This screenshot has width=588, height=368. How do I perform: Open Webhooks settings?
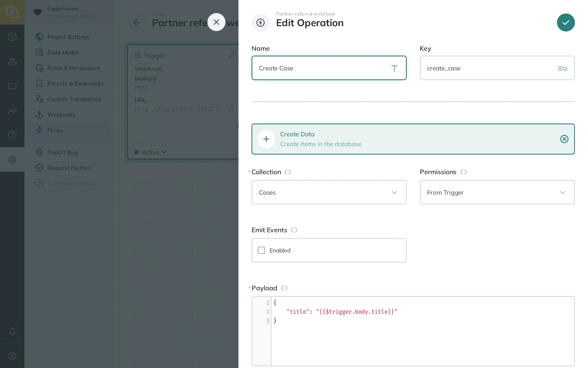69,115
